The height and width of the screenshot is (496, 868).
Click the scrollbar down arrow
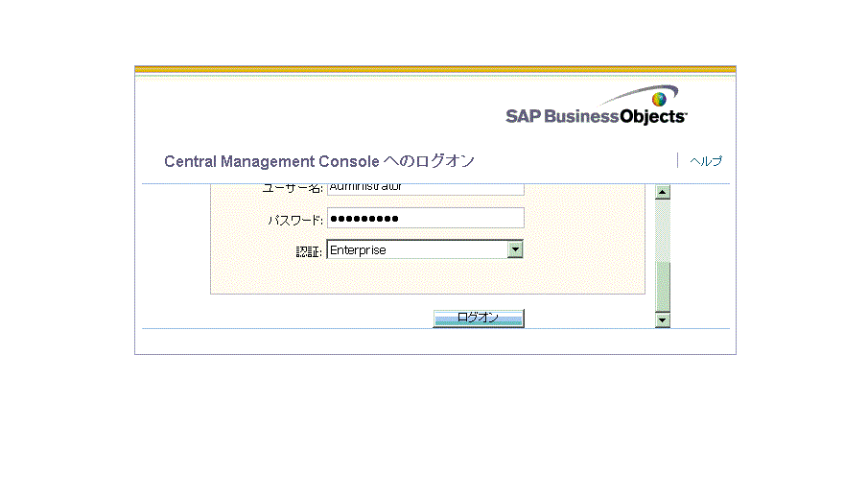[x=662, y=320]
